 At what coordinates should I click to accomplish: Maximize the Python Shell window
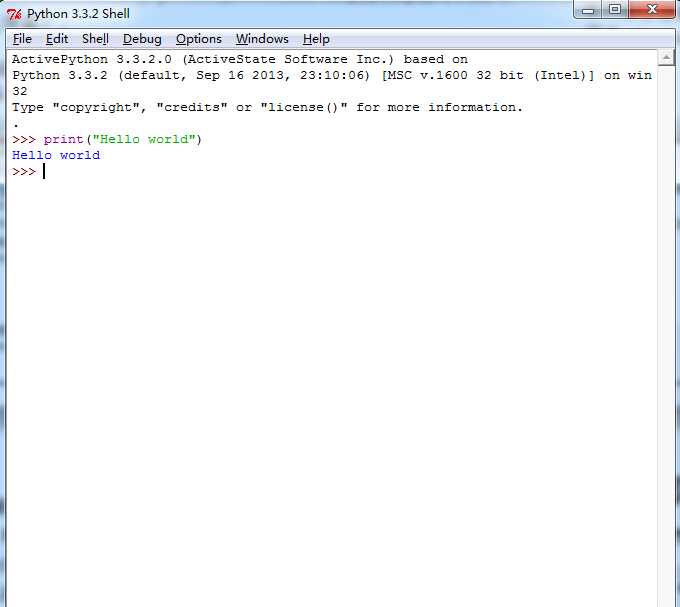point(615,10)
